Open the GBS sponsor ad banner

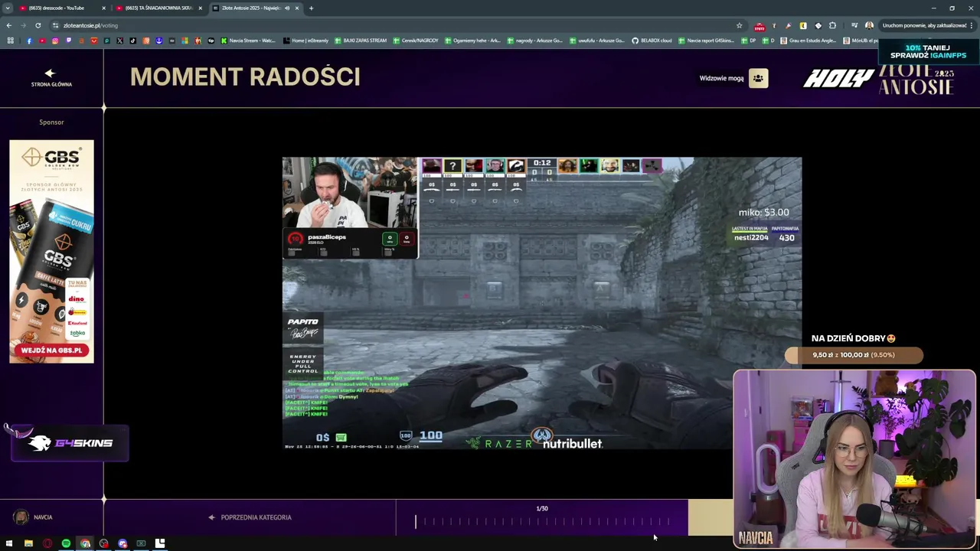coord(51,251)
